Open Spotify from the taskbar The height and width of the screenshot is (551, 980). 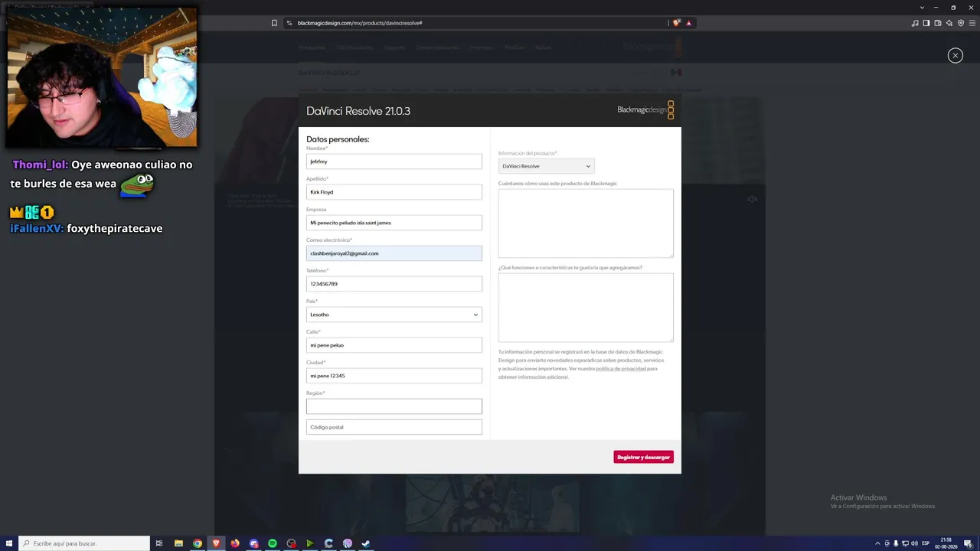(273, 543)
